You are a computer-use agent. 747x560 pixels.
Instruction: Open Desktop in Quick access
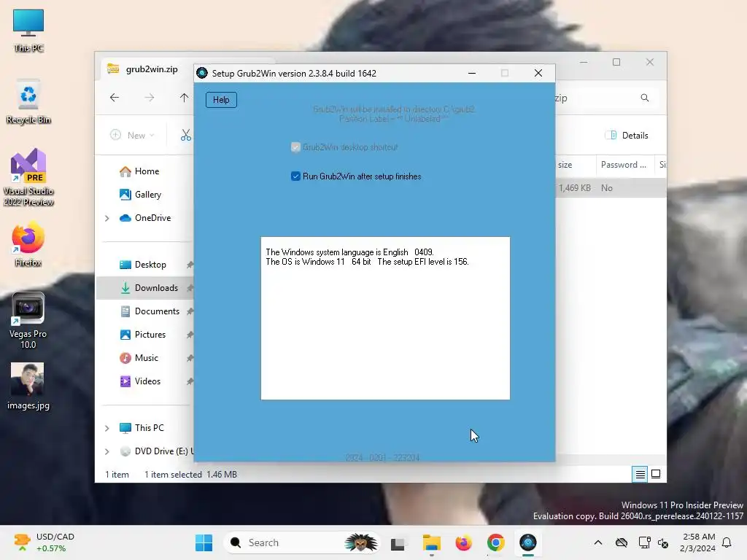[x=142, y=264]
